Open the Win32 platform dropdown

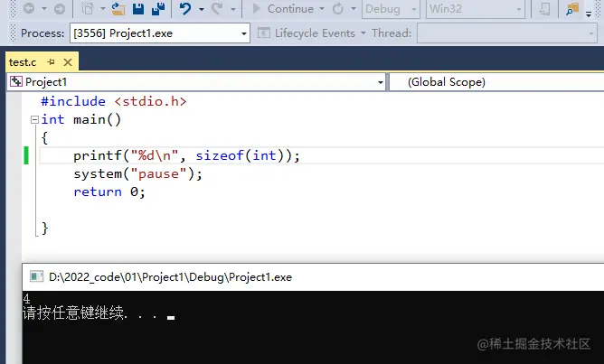476,9
